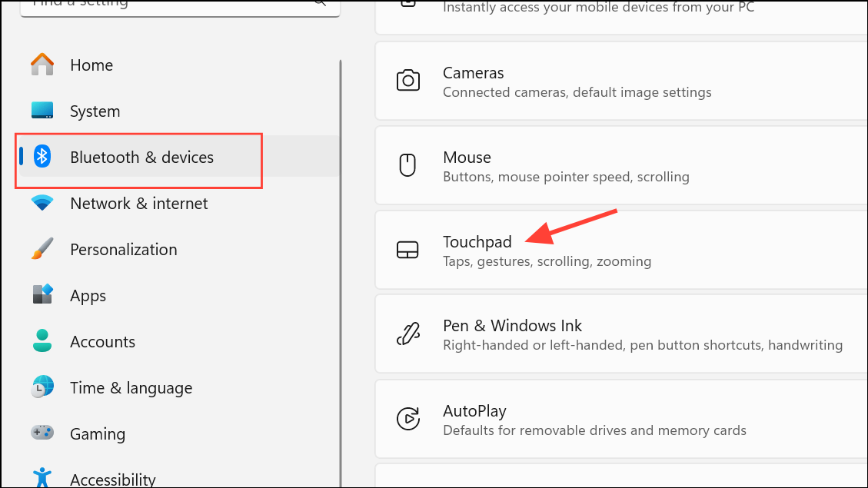868x488 pixels.
Task: Open the Touchpad settings title
Action: click(x=477, y=242)
